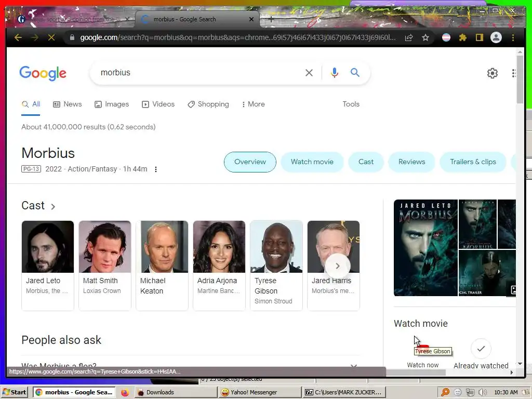Show next cast members with arrow
The height and width of the screenshot is (399, 532).
[338, 266]
